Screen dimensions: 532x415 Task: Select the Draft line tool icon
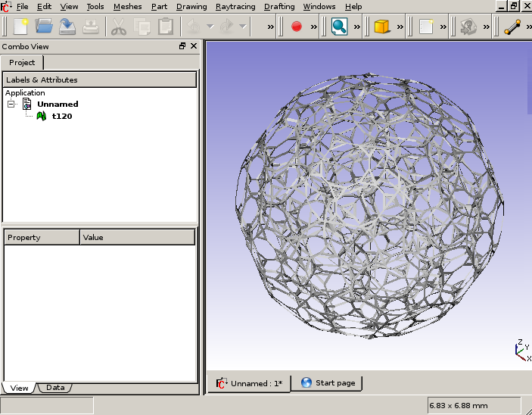[512, 27]
